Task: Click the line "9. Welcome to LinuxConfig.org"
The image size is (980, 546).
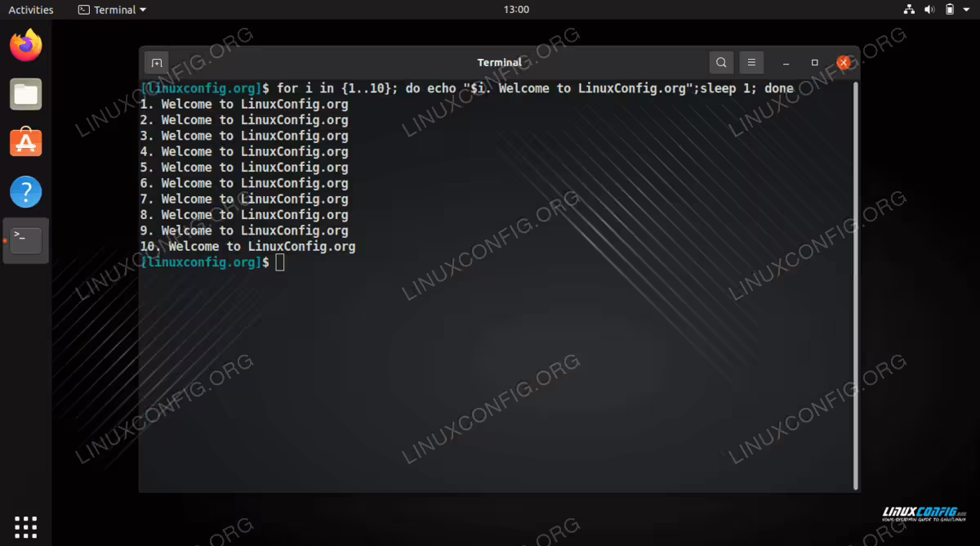Action: point(244,230)
